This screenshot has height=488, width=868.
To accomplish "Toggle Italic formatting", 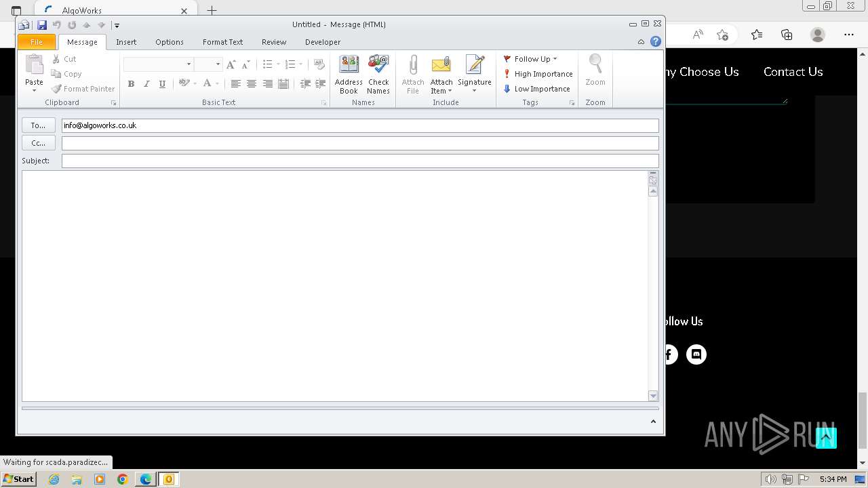I will pos(146,84).
